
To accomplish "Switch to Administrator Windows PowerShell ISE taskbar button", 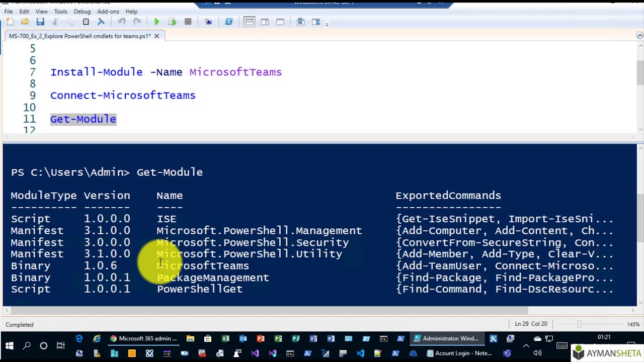I will tap(446, 339).
